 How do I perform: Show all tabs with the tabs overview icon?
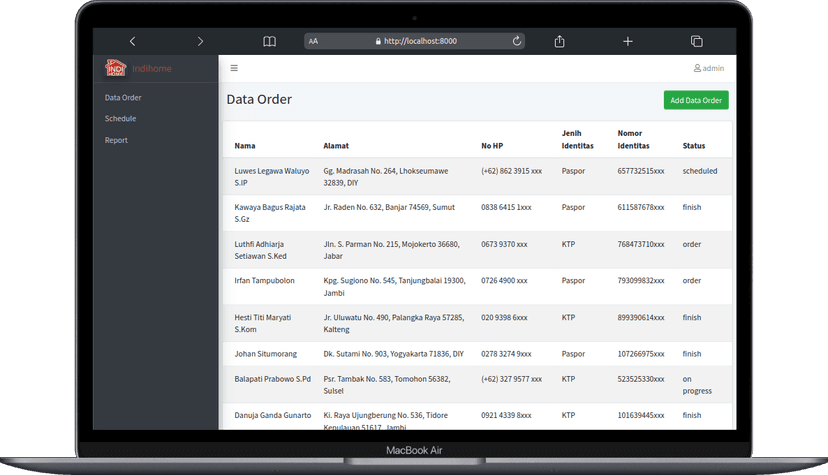(x=697, y=41)
